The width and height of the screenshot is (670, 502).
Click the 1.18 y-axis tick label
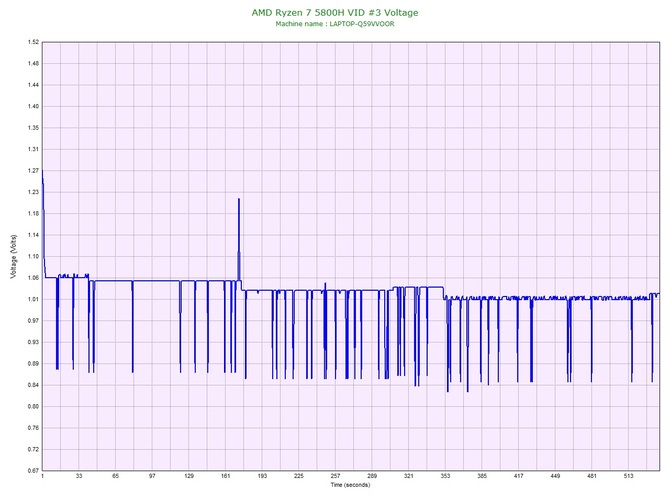click(x=33, y=213)
